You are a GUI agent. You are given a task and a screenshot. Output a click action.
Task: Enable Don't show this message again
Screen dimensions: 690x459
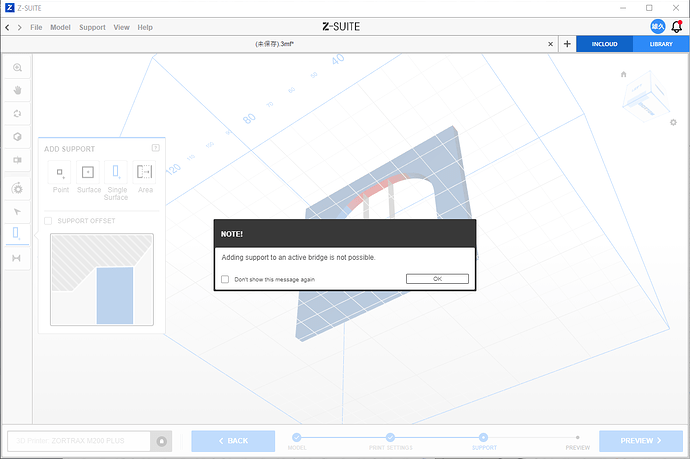pyautogui.click(x=225, y=279)
